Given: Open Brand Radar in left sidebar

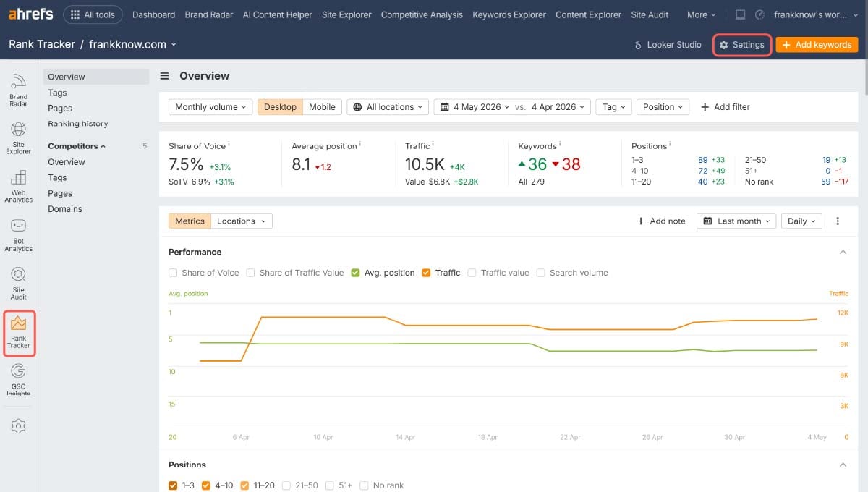Looking at the screenshot, I should pos(18,90).
